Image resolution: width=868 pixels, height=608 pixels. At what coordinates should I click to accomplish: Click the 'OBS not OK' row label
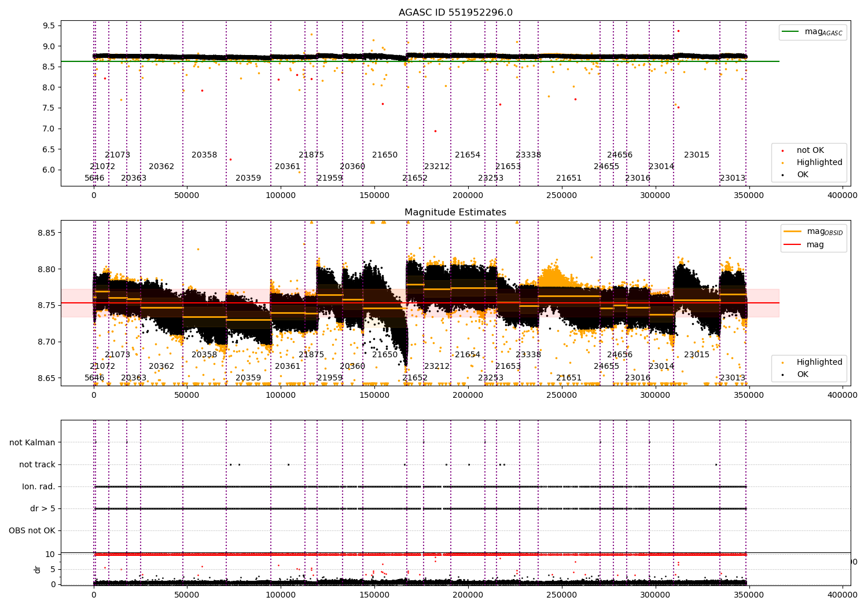point(32,530)
